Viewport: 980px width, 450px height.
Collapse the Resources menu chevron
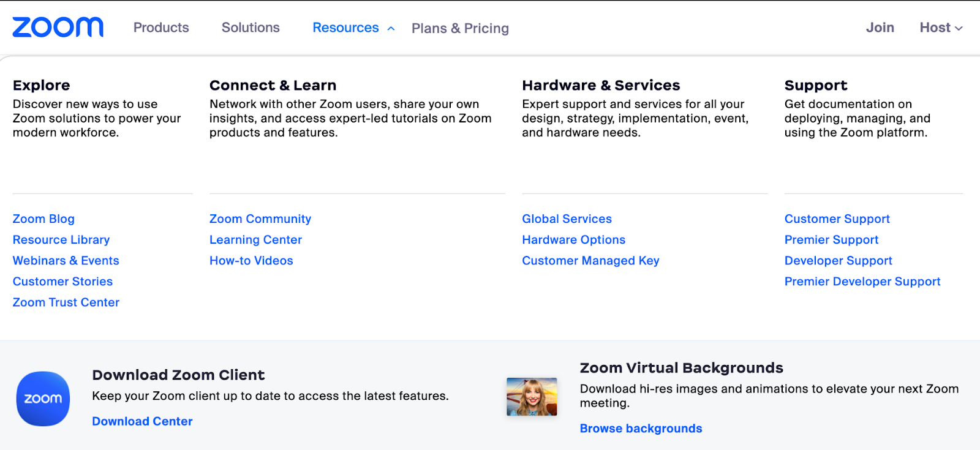click(x=391, y=28)
